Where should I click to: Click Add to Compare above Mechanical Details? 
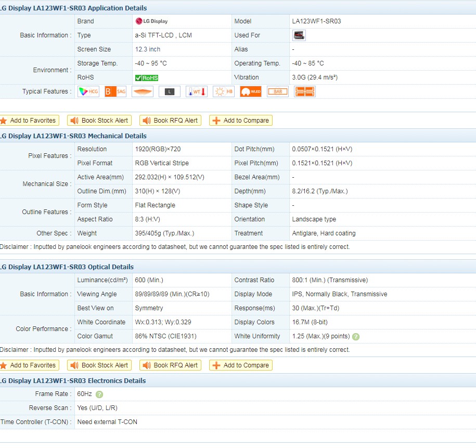[x=241, y=121]
